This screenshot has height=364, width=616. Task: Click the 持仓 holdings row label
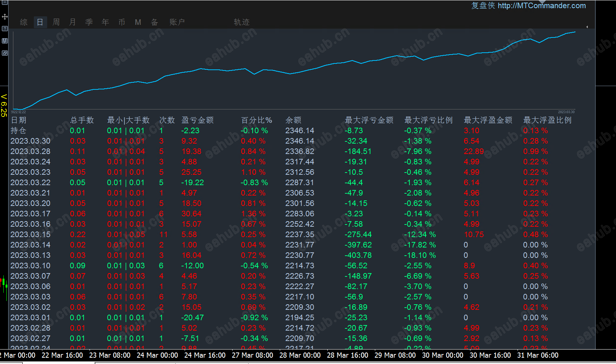(x=19, y=131)
